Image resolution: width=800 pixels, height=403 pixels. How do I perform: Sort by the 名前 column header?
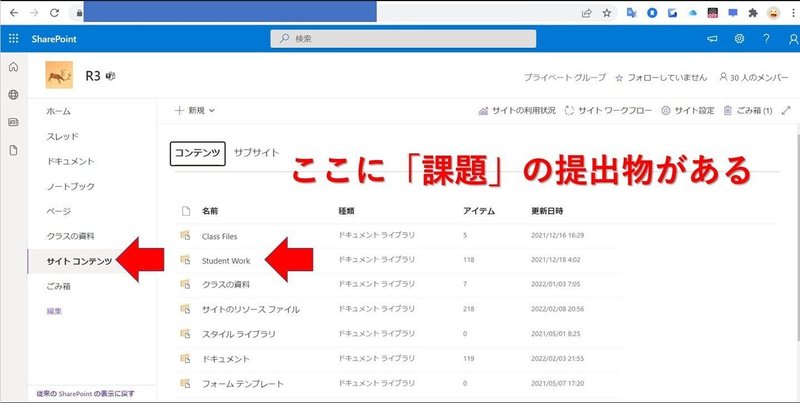click(x=210, y=211)
